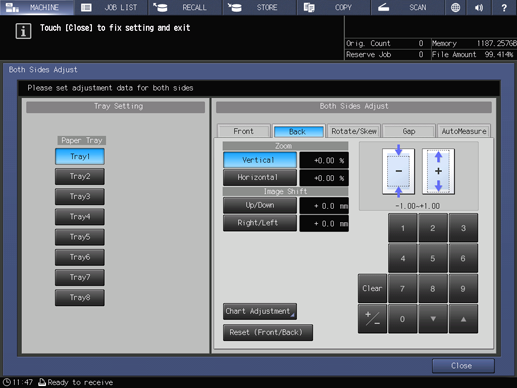Open the speaker volume icon

tap(479, 7)
